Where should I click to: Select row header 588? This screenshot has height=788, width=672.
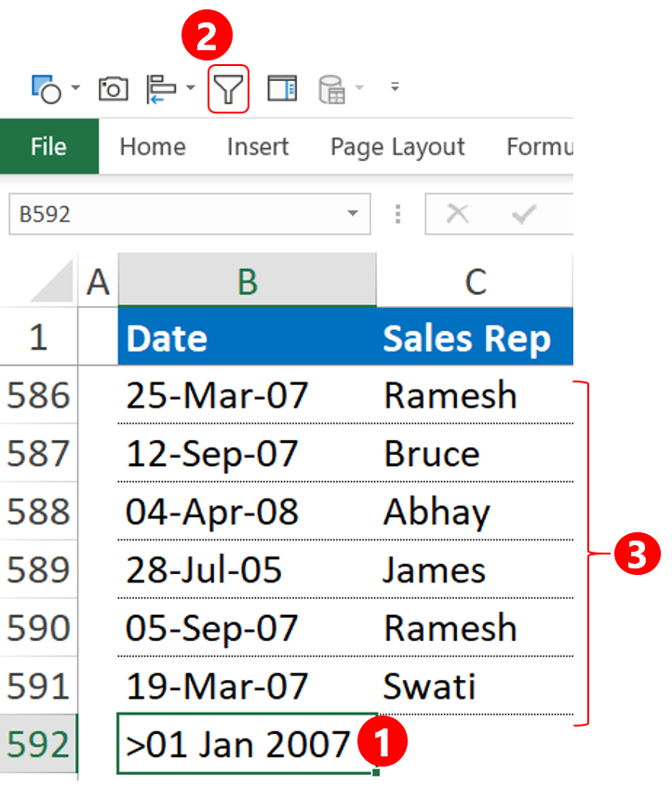(x=39, y=512)
